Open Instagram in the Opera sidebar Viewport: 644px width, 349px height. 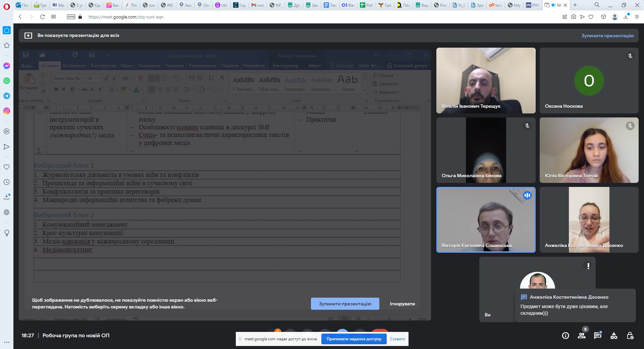7,111
